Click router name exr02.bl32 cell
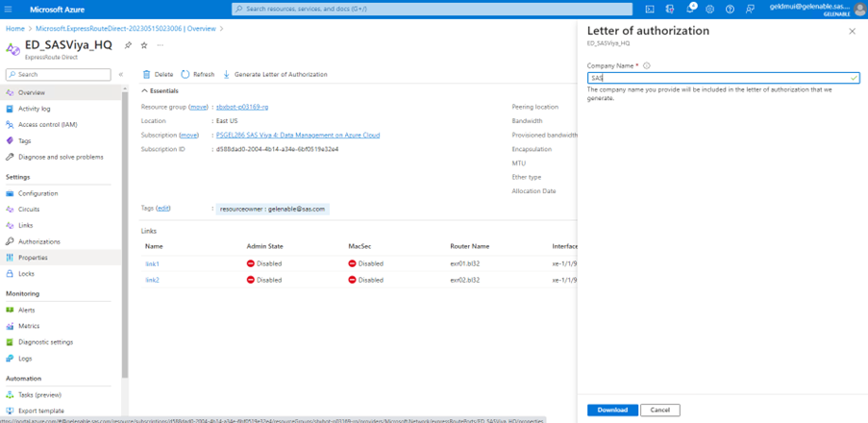Image resolution: width=868 pixels, height=423 pixels. pos(465,280)
